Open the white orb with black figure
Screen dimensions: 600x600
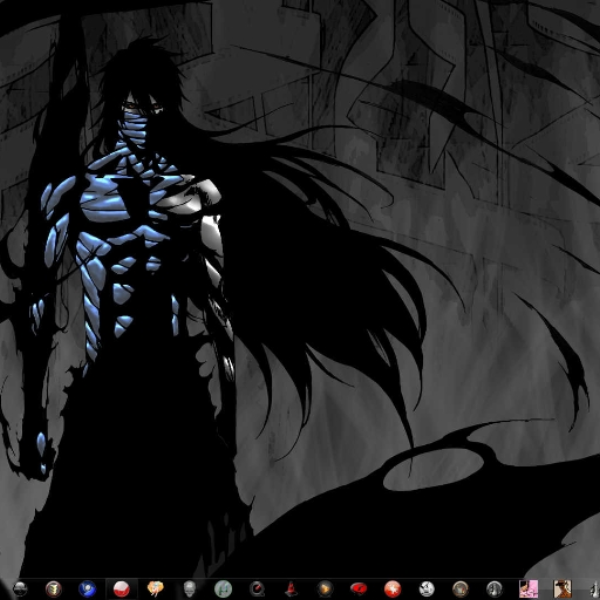[x=426, y=589]
